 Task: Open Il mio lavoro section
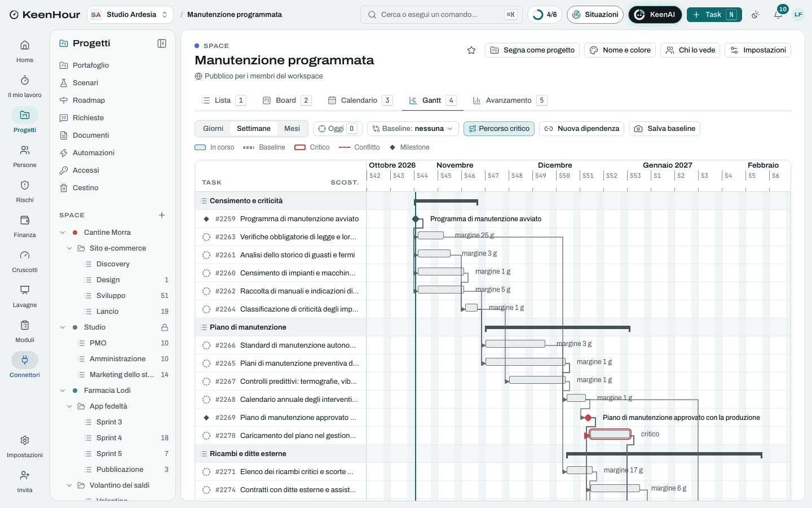pyautogui.click(x=25, y=86)
